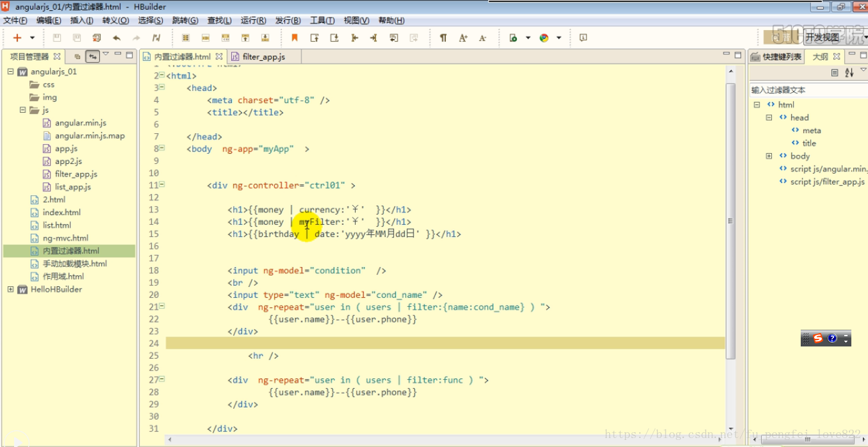
Task: Open the 文件(F) menu
Action: tap(15, 20)
